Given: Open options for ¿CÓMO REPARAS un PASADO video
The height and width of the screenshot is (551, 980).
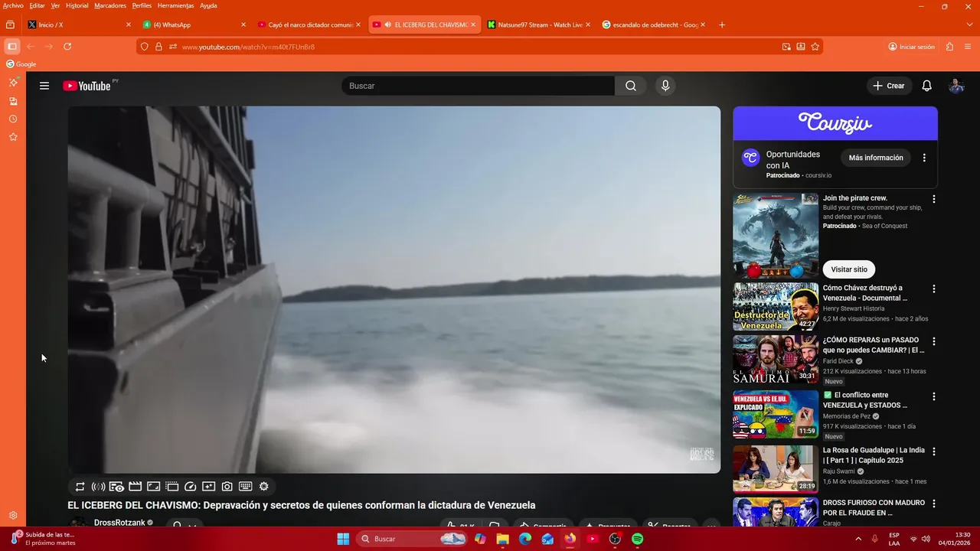Looking at the screenshot, I should [x=933, y=341].
